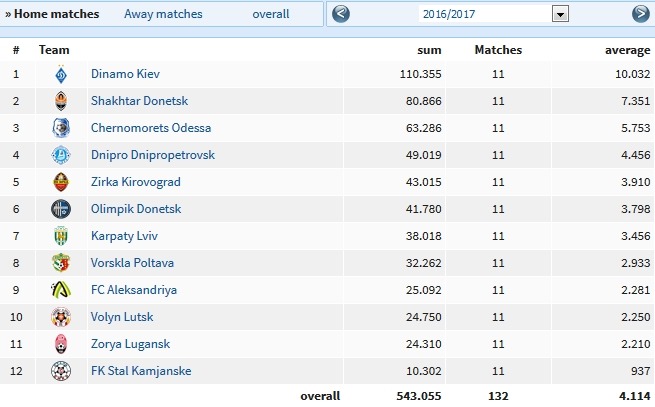Viewport: 655px width, 407px height.
Task: Switch to overall tab
Action: click(271, 14)
